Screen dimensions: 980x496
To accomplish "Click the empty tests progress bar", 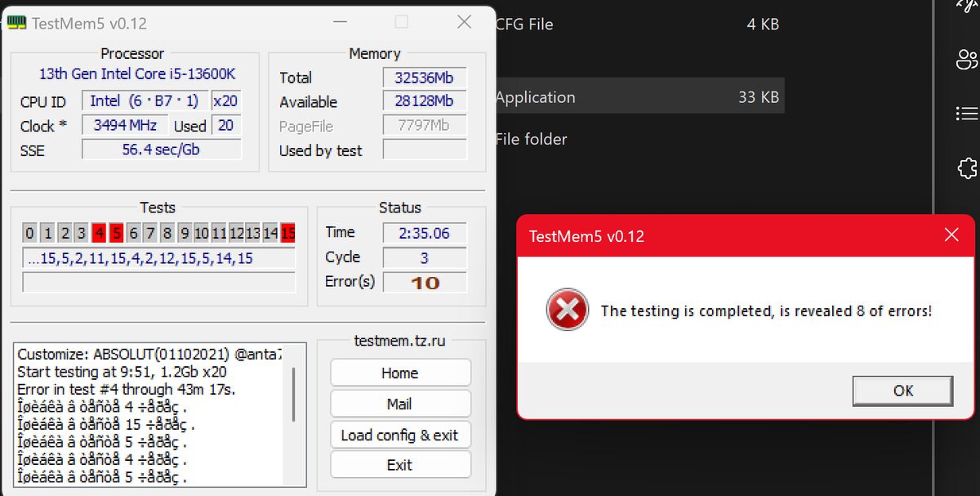I will (158, 283).
